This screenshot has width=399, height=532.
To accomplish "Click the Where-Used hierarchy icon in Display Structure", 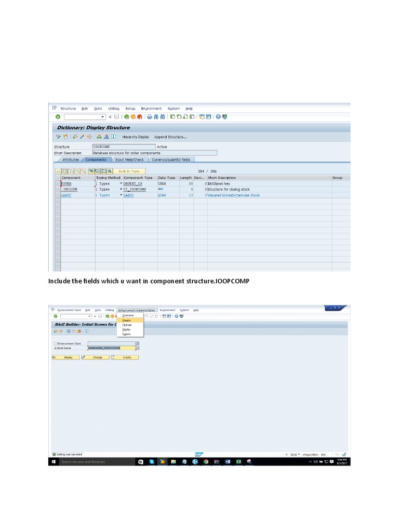I will (x=99, y=137).
